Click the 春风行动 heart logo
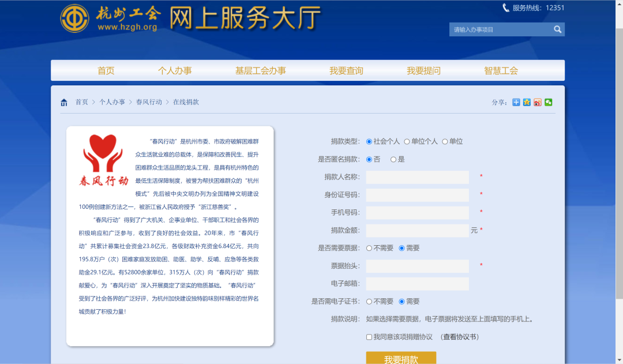The height and width of the screenshot is (364, 623). 103,160
